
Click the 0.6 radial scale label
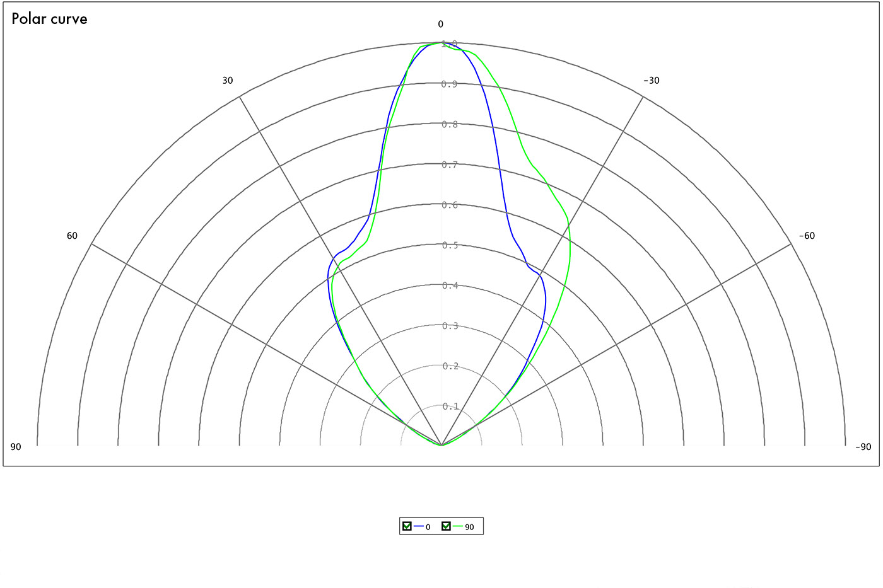[450, 205]
